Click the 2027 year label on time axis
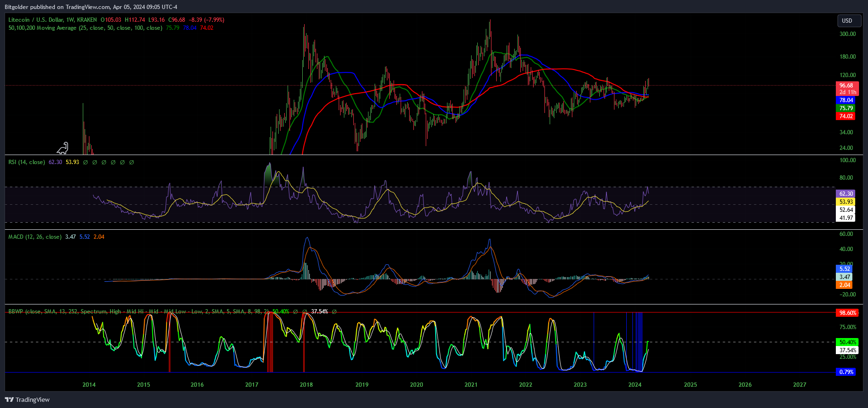The image size is (868, 408). click(x=799, y=385)
